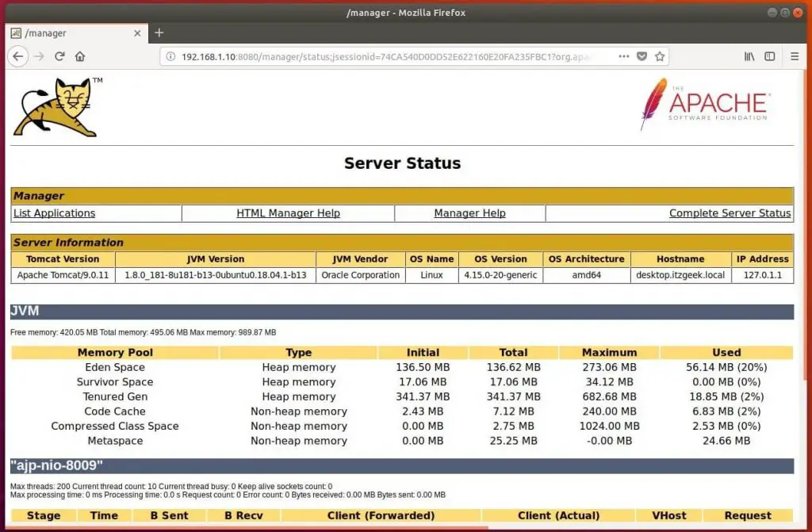The image size is (812, 532).
Task: Click the VHost column header
Action: [x=668, y=515]
